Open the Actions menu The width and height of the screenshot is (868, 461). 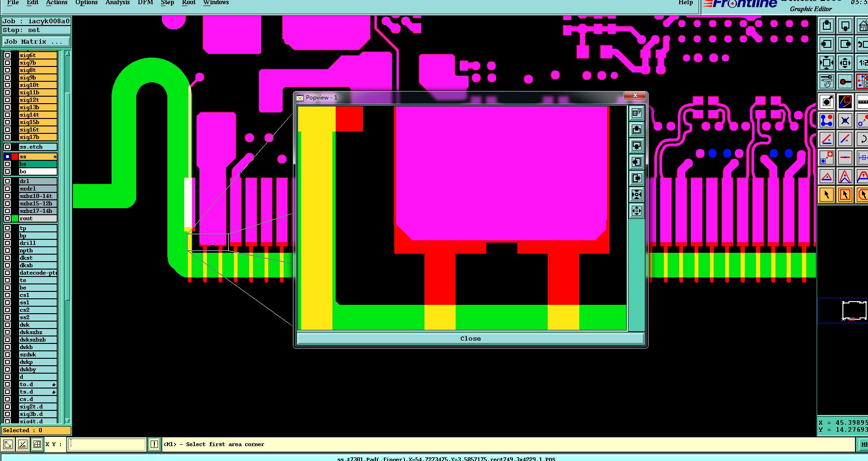point(57,2)
